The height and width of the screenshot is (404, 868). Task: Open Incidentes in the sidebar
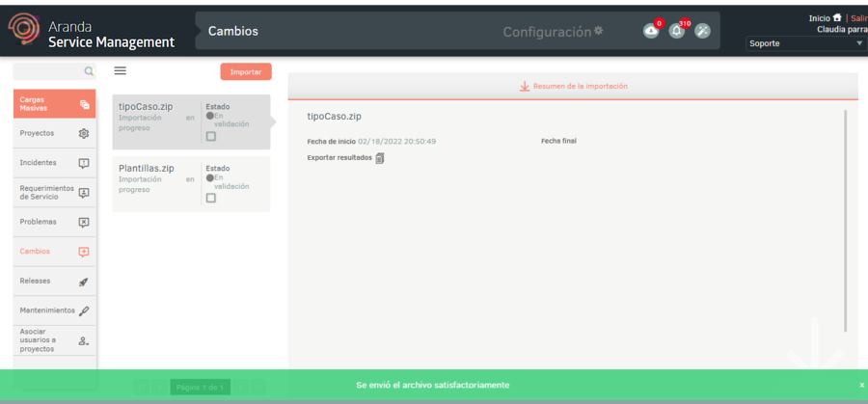point(54,163)
